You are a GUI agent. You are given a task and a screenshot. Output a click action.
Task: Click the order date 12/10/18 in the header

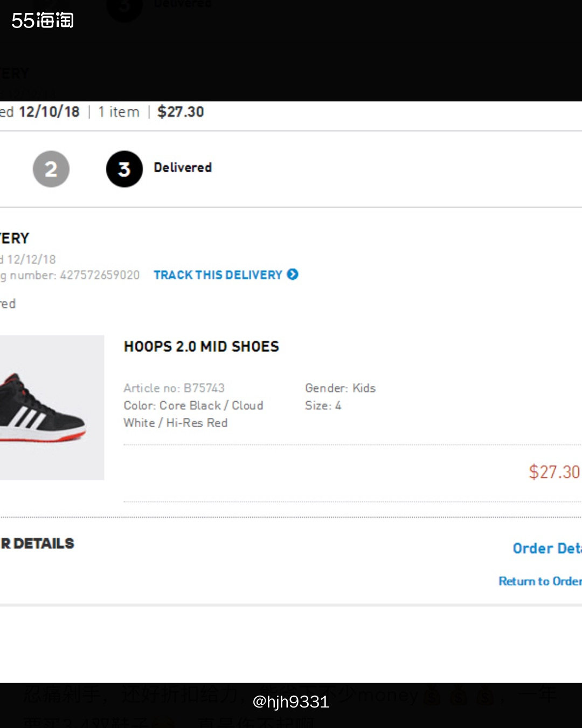click(x=49, y=112)
